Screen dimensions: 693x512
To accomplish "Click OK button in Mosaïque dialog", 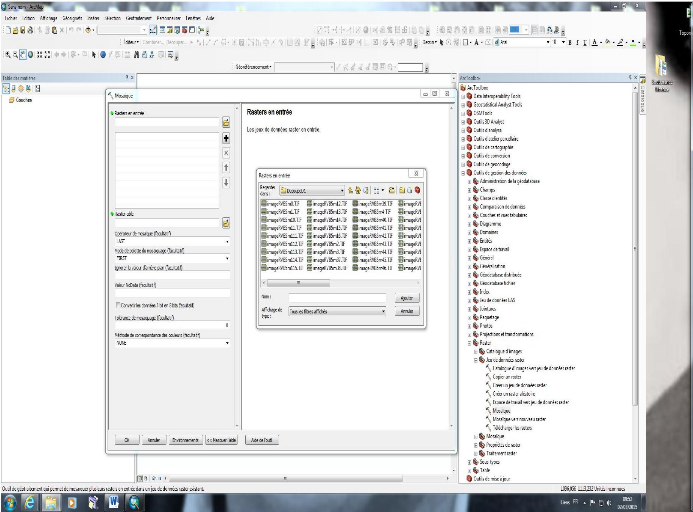I will (x=126, y=439).
